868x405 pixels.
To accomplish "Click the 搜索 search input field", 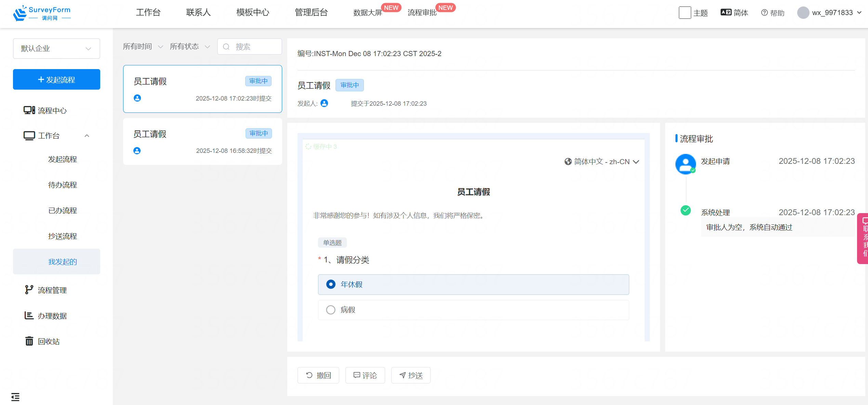I will [253, 47].
